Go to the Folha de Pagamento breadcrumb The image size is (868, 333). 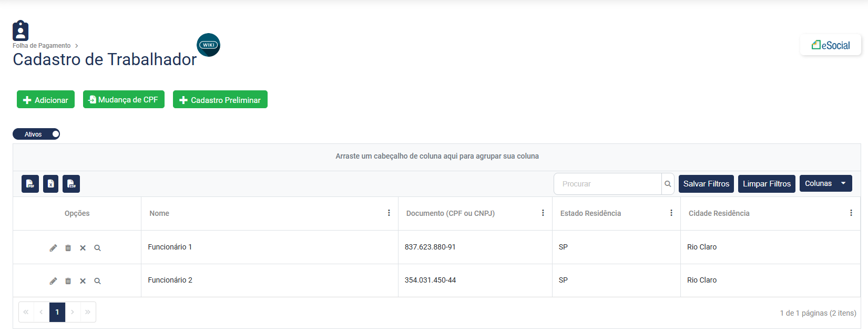click(42, 46)
